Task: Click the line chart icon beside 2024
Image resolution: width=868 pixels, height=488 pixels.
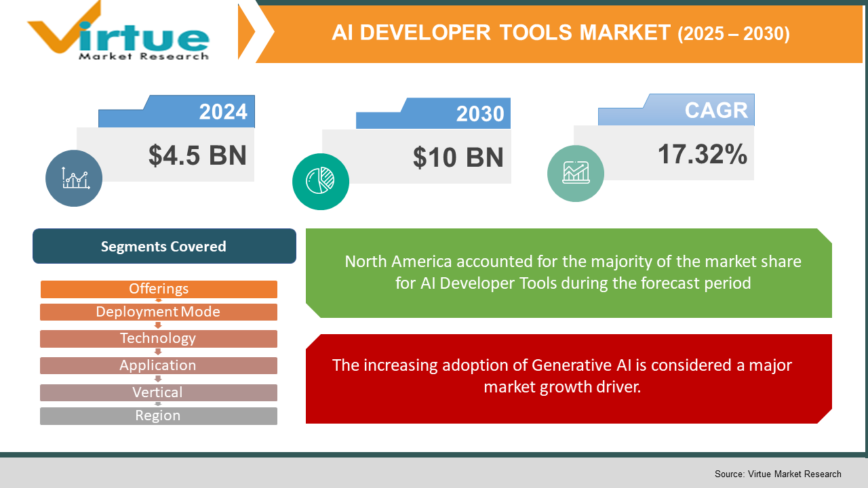Action: pyautogui.click(x=74, y=178)
